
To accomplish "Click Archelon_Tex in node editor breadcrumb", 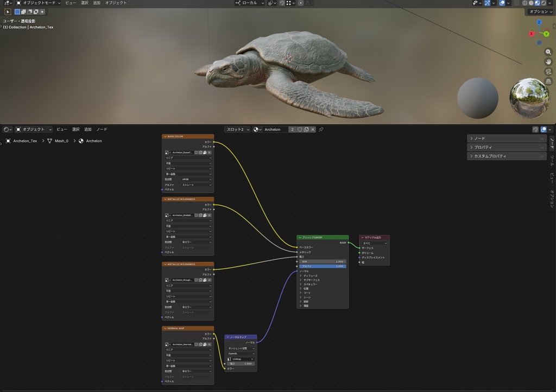I will click(25, 141).
